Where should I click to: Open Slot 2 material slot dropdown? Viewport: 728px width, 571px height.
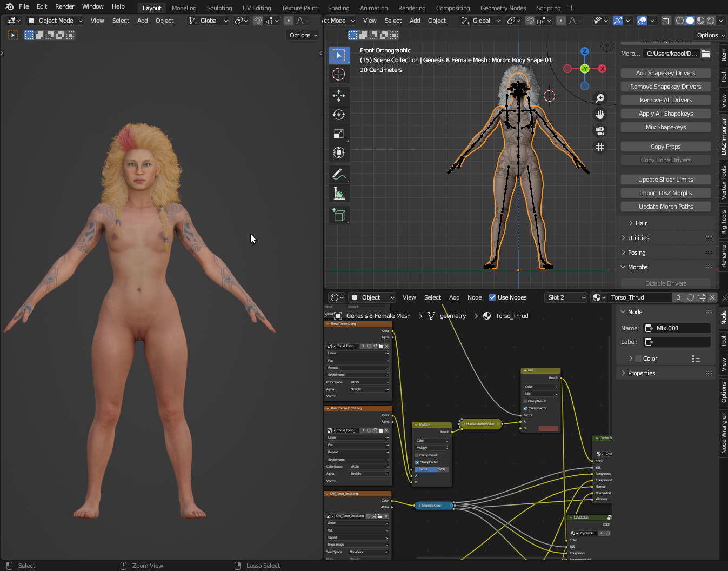pos(566,297)
